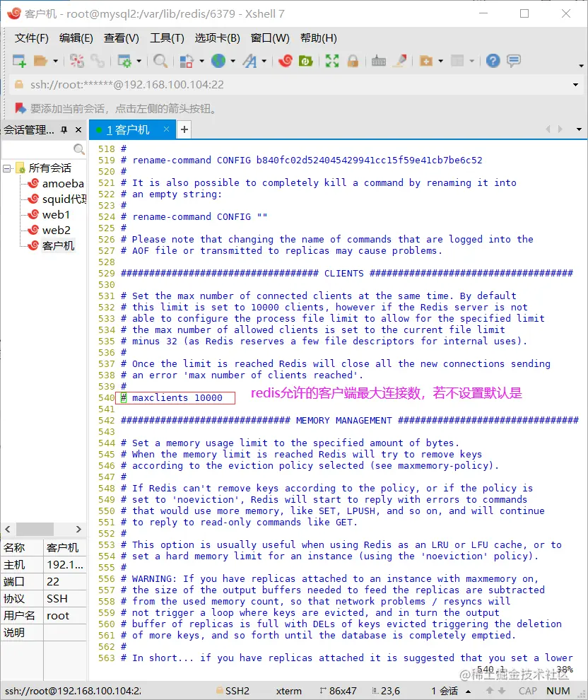Open the 工具(T) menu

click(x=167, y=38)
